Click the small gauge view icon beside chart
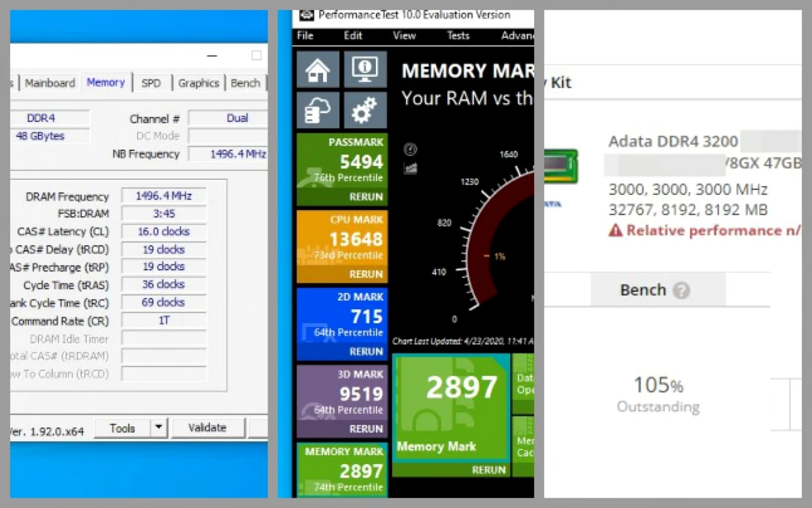This screenshot has width=812, height=508. coord(410,150)
